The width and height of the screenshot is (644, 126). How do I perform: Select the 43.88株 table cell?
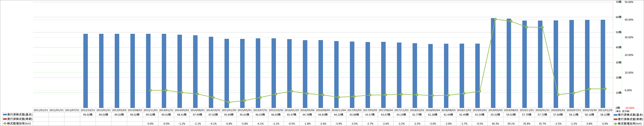point(354,115)
